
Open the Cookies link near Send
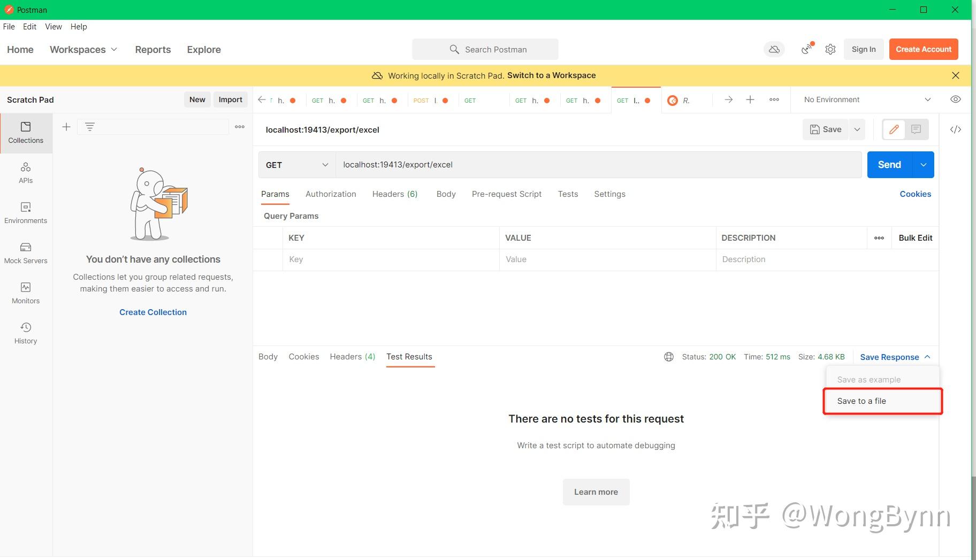[x=916, y=194]
